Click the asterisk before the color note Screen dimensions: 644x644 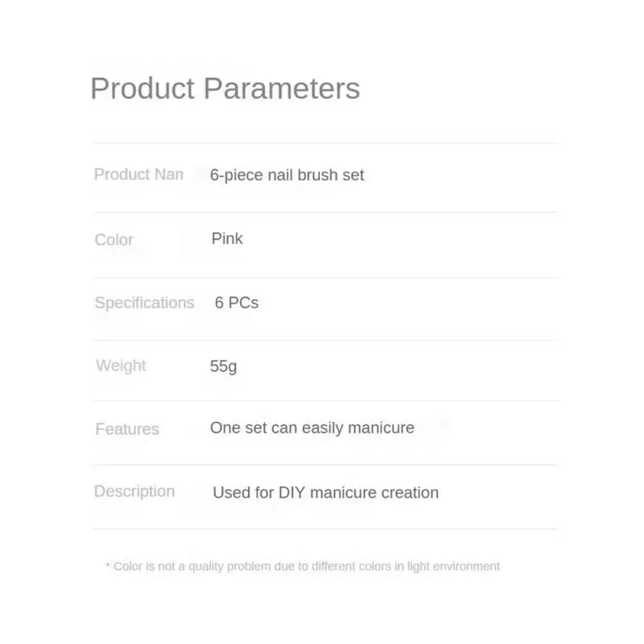(x=108, y=567)
